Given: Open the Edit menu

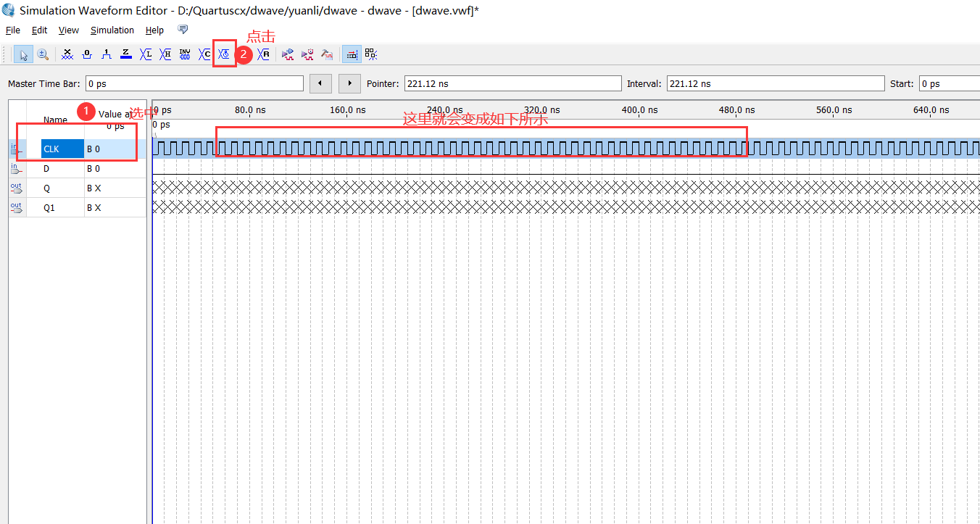Looking at the screenshot, I should coord(39,30).
